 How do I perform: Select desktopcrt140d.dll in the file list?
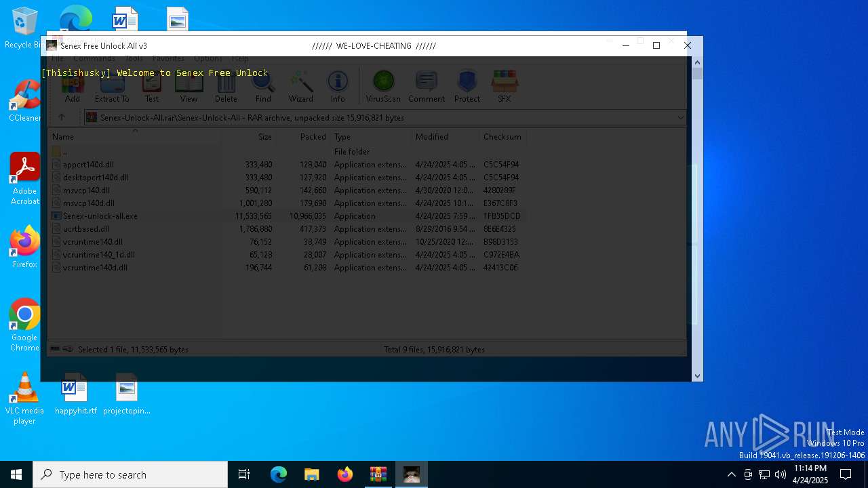pos(288,178)
